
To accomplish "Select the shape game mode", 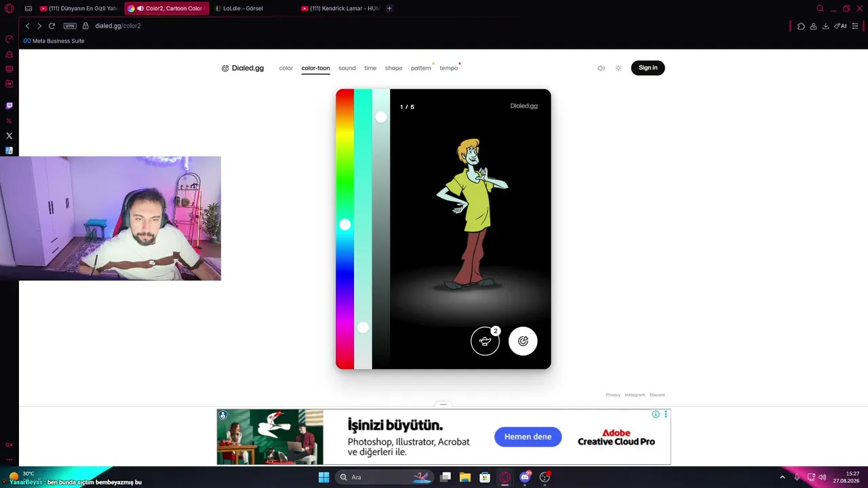I will click(393, 68).
